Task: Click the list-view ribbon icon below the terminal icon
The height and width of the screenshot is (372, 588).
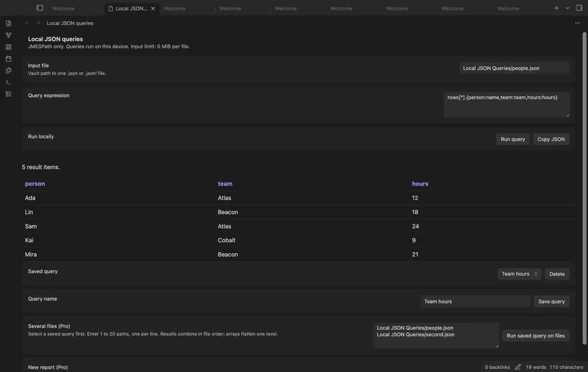Action: coord(8,94)
